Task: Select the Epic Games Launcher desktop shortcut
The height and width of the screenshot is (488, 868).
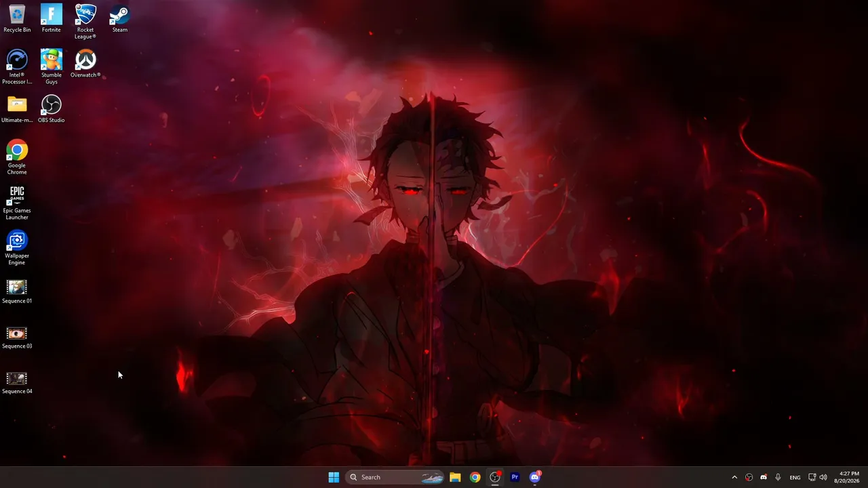Action: point(17,203)
